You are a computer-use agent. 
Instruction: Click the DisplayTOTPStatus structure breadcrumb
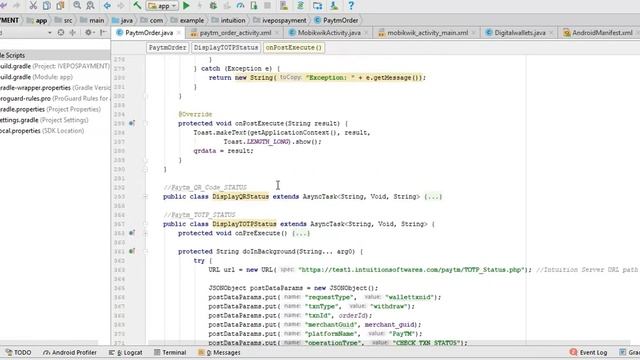[226, 47]
